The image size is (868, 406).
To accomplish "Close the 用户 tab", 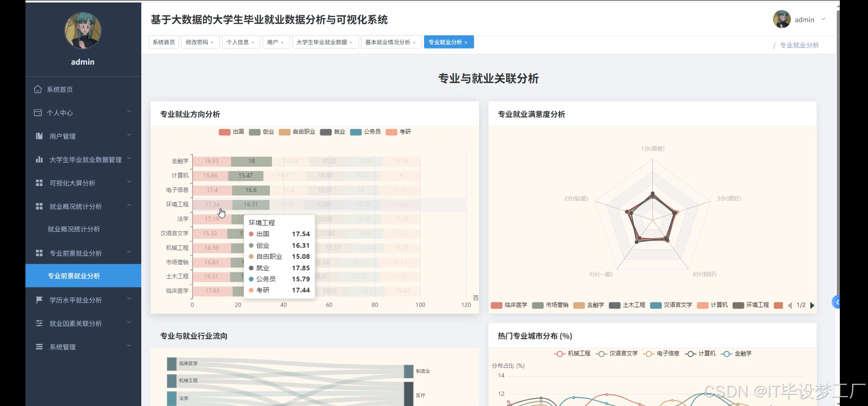I will pos(282,43).
